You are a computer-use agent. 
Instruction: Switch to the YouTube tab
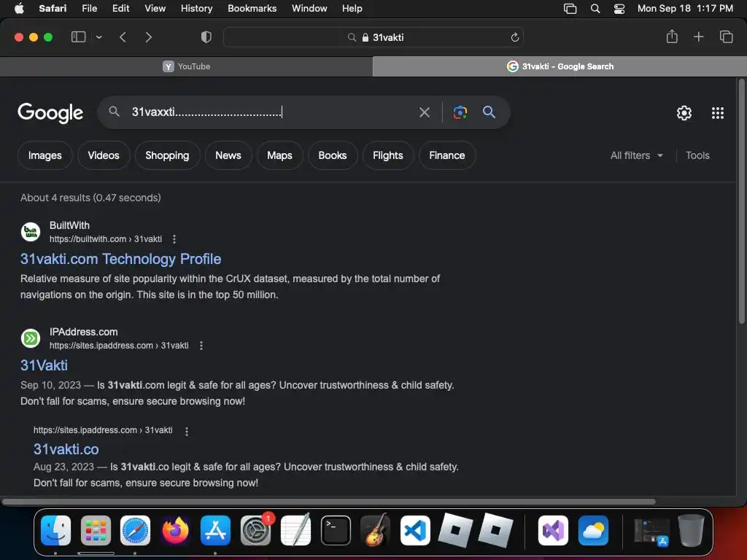click(x=186, y=66)
